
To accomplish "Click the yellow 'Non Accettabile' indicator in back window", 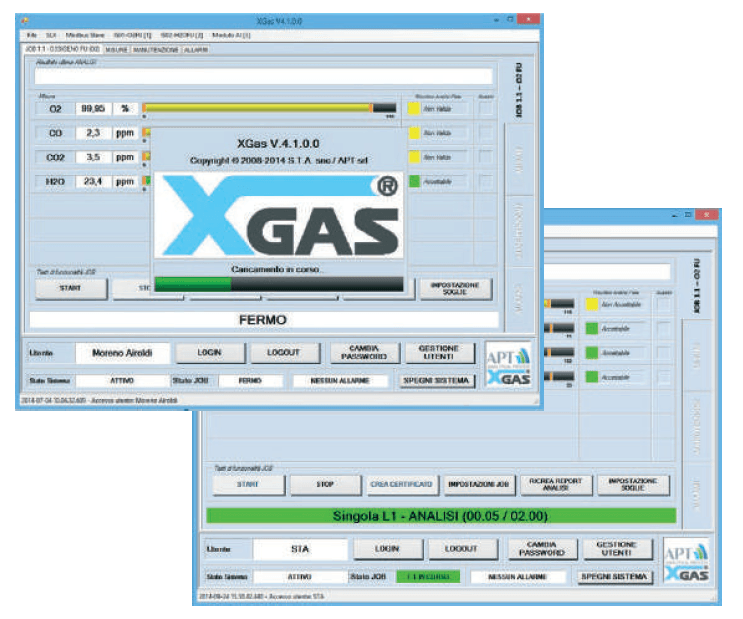I will 591,304.
